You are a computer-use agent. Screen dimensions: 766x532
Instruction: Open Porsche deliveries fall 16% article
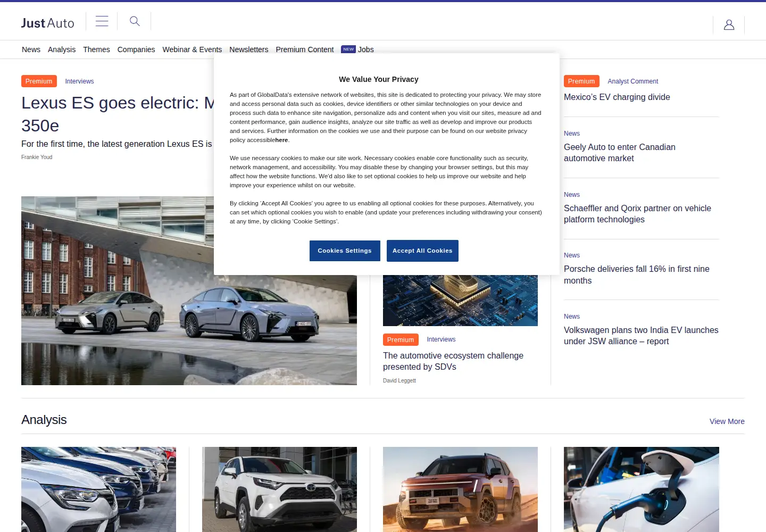pyautogui.click(x=637, y=275)
